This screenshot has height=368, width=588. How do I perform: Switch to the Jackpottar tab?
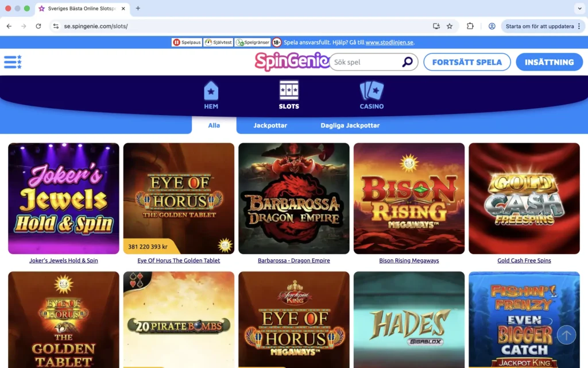tap(270, 125)
